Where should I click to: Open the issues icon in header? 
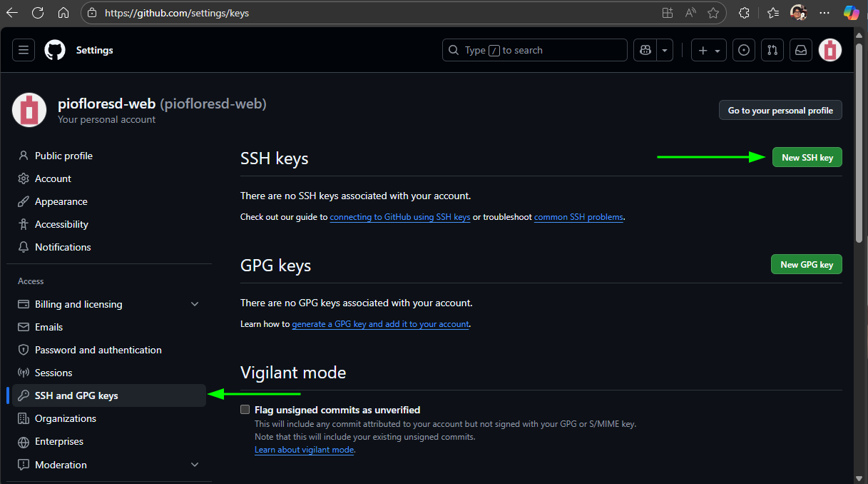coord(744,50)
